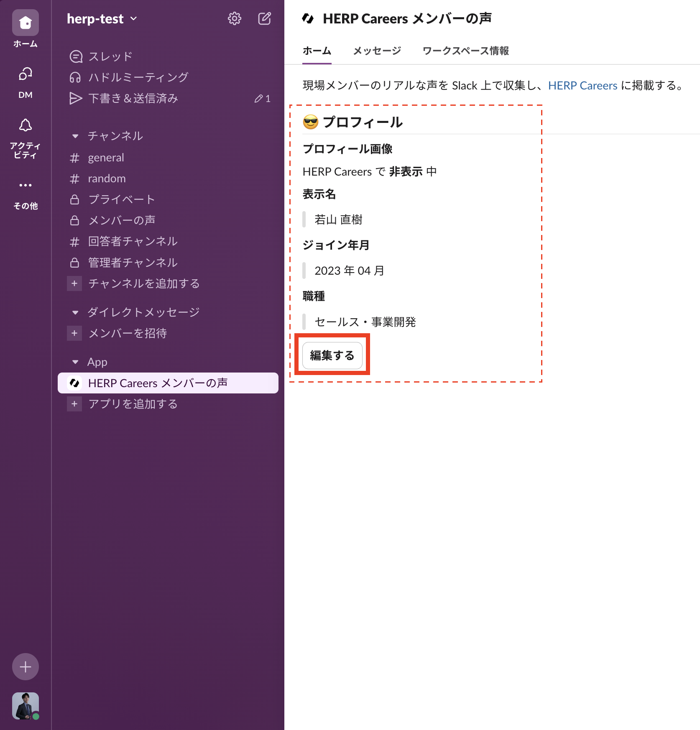Follow the HERP Careers link
The width and height of the screenshot is (700, 730).
coord(582,86)
